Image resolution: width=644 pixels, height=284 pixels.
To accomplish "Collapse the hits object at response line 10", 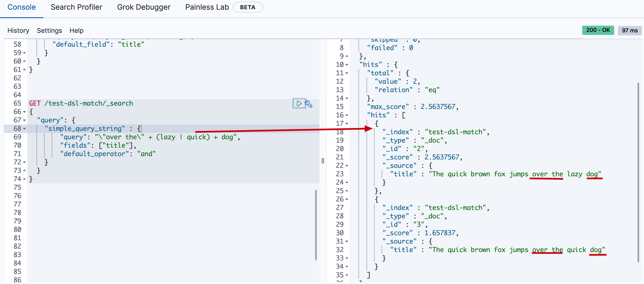I will coord(347,65).
